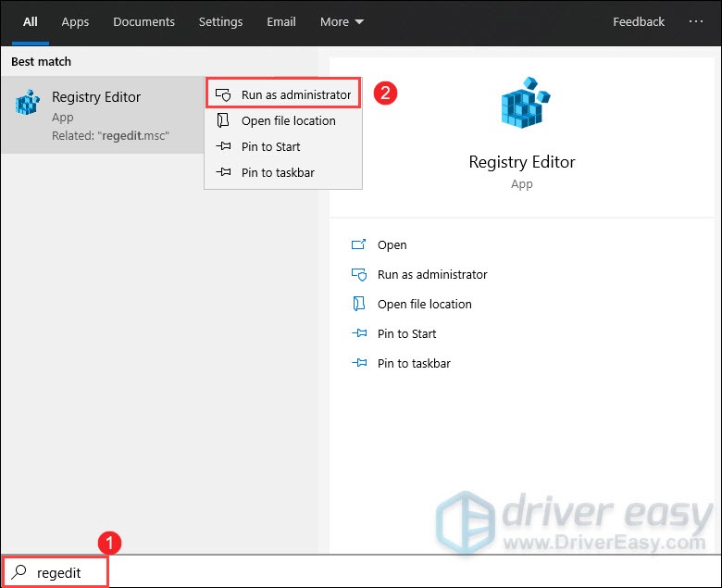Click the magnifying glass search icon
This screenshot has height=588, width=722.
[x=19, y=572]
